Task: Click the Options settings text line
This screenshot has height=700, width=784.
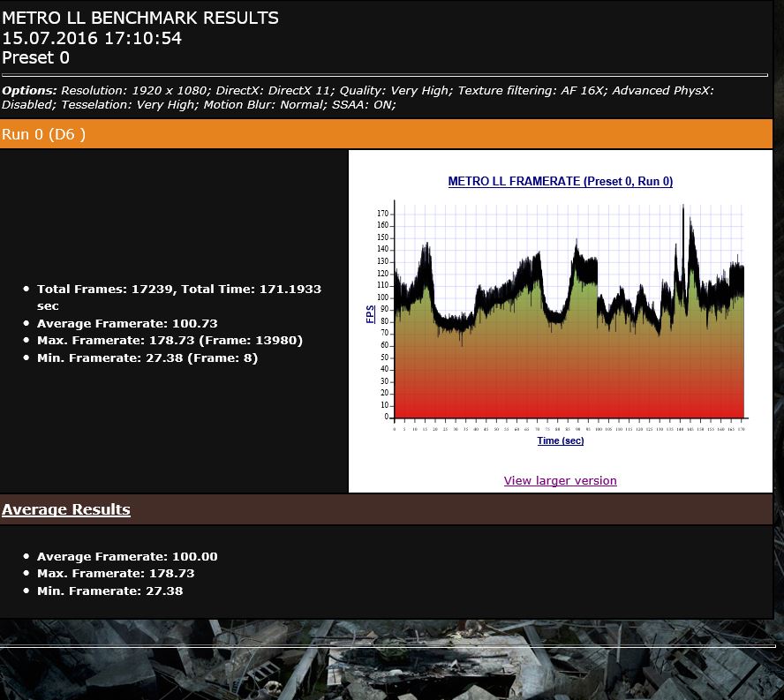Action: click(358, 97)
